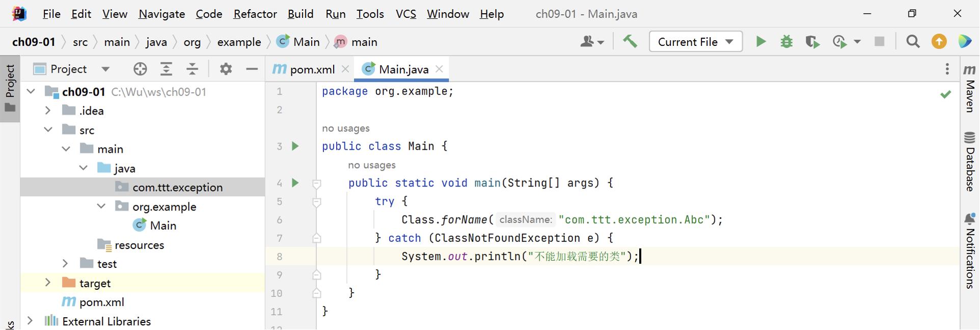980x330 pixels.
Task: Close the Main.java editor tab
Action: click(440, 69)
